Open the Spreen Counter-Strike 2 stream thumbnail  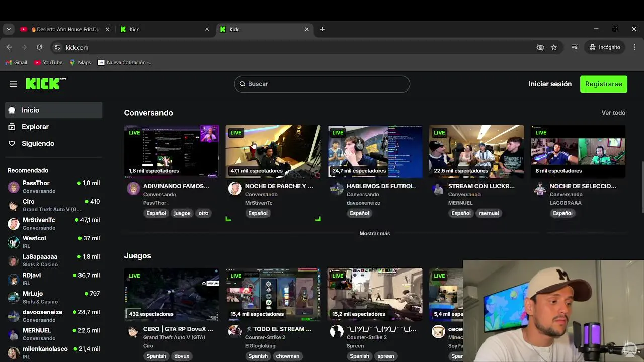375,295
